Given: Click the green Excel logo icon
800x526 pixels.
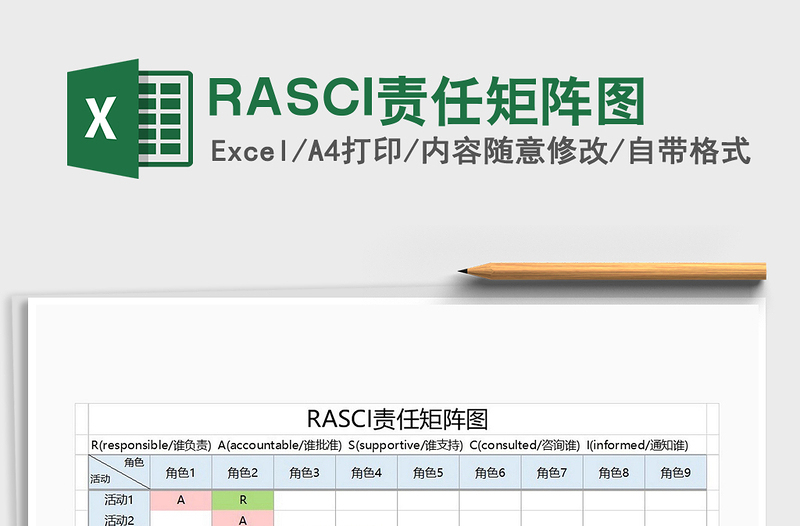Looking at the screenshot, I should pyautogui.click(x=130, y=118).
